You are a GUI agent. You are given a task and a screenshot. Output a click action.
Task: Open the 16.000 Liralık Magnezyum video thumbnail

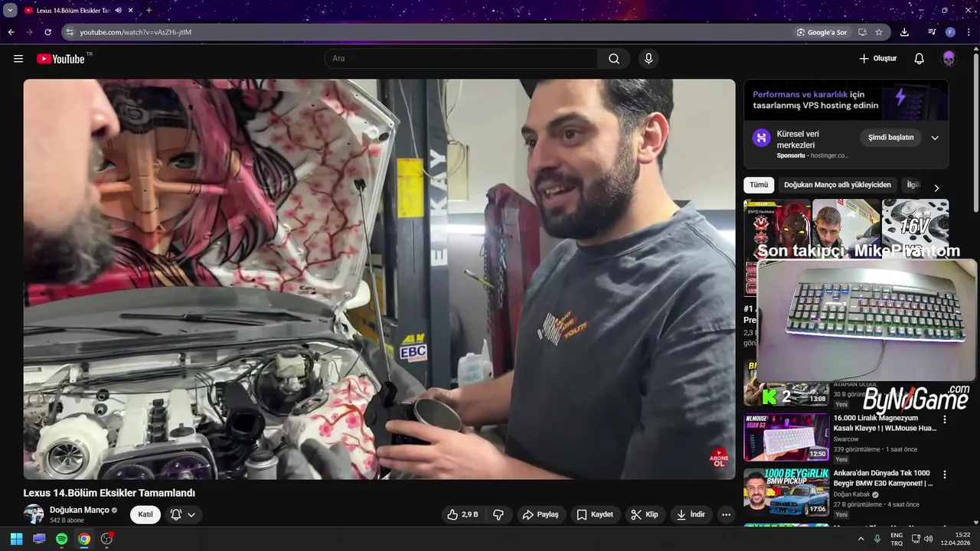[786, 437]
